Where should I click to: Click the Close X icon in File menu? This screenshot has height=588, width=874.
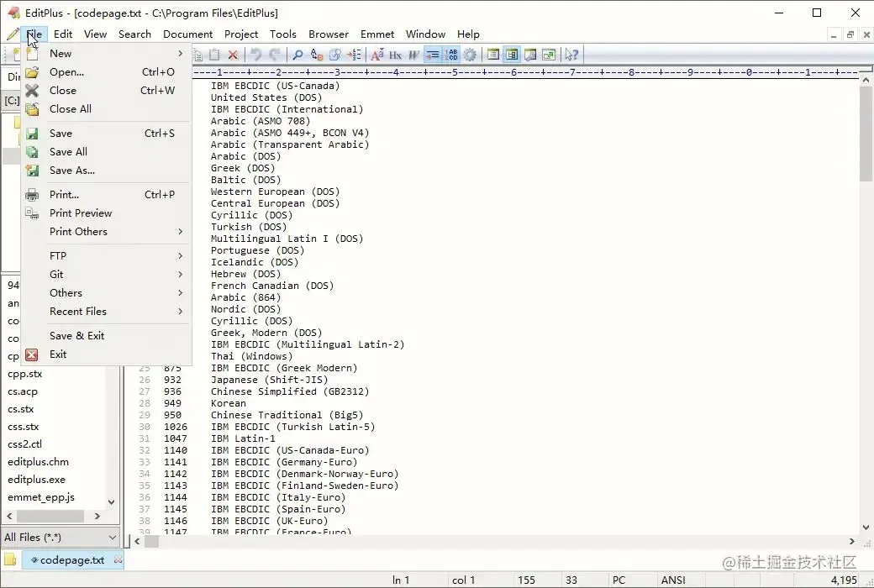32,90
